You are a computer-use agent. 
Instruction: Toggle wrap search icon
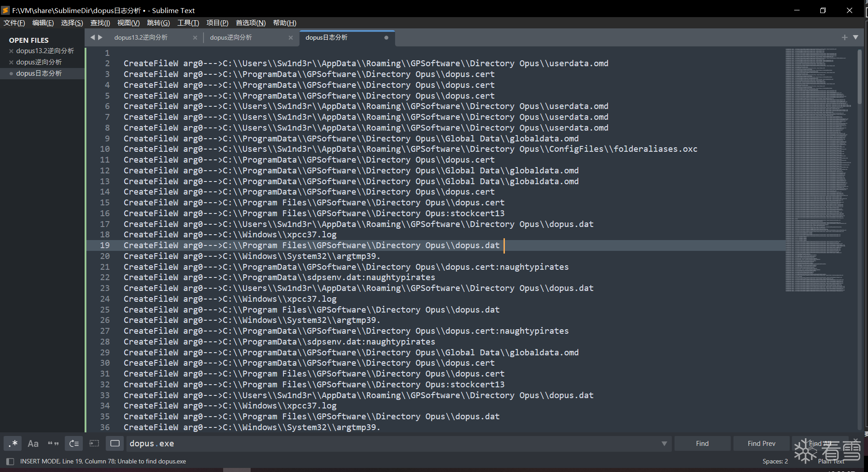click(x=74, y=444)
